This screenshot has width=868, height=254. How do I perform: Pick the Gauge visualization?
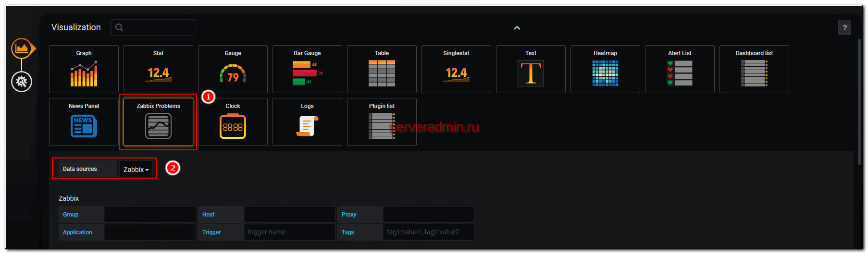(x=233, y=69)
